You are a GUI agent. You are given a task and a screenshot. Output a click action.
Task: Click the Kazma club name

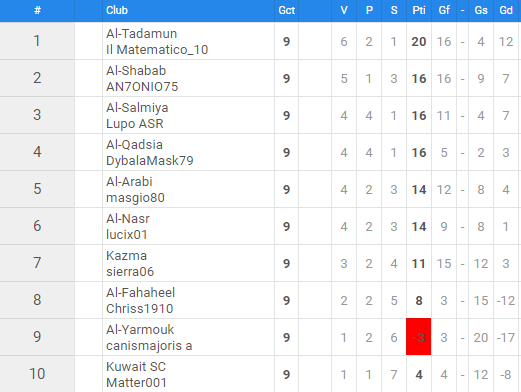[126, 256]
